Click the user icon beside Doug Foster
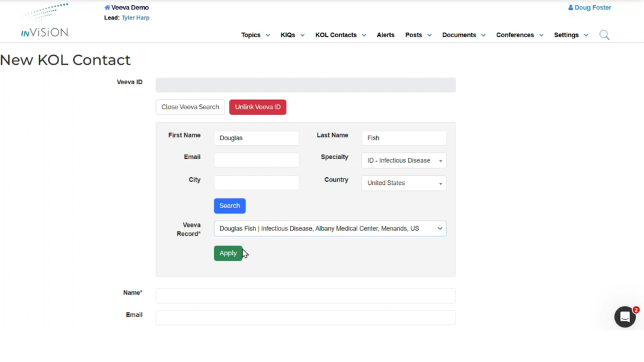The image size is (644, 362). [x=570, y=8]
